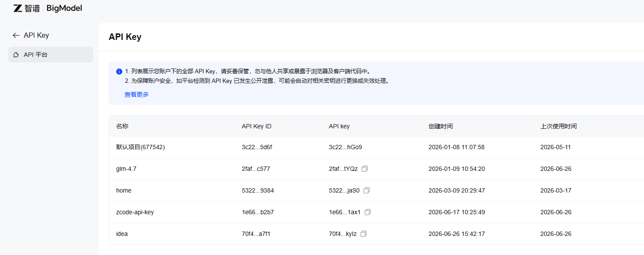644x255 pixels.
Task: Select the zcode-api-key row name
Action: (x=135, y=212)
